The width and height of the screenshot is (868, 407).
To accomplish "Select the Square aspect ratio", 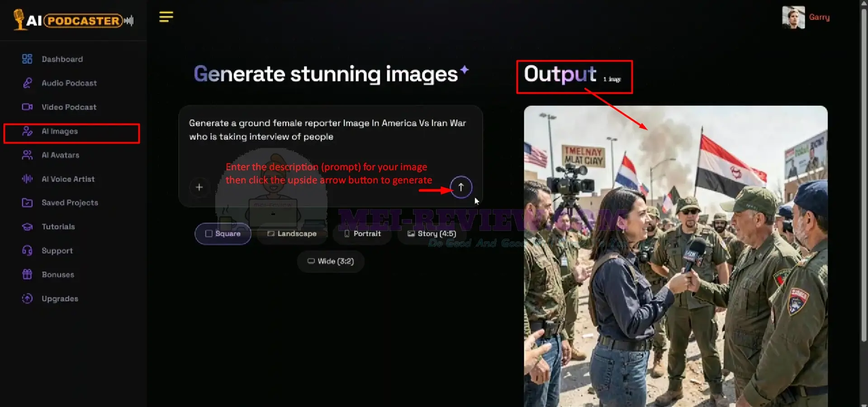I will tap(223, 234).
